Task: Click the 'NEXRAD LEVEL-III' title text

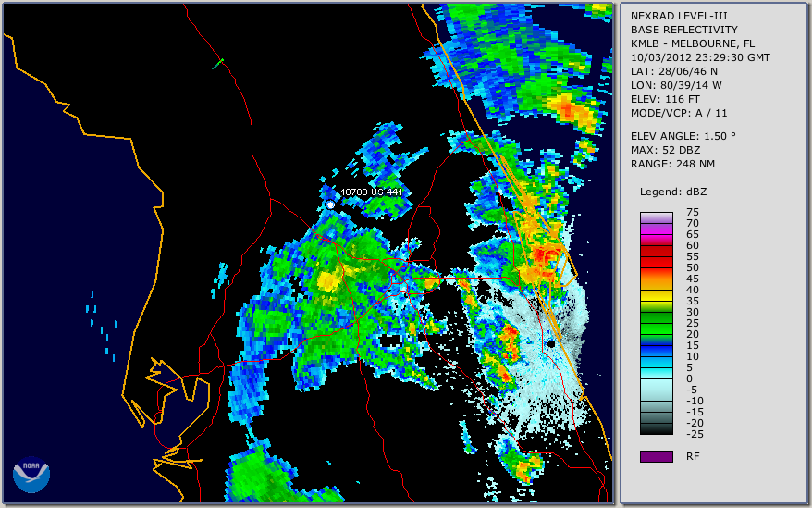Action: tap(679, 16)
